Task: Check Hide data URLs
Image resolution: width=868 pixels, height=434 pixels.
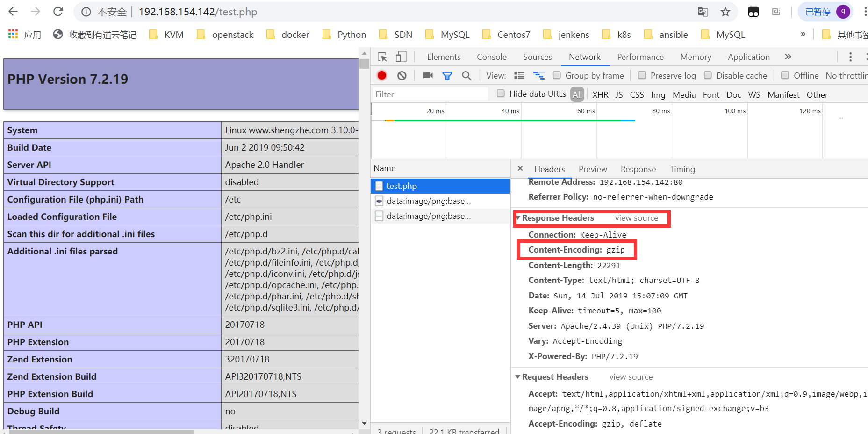Action: tap(501, 94)
